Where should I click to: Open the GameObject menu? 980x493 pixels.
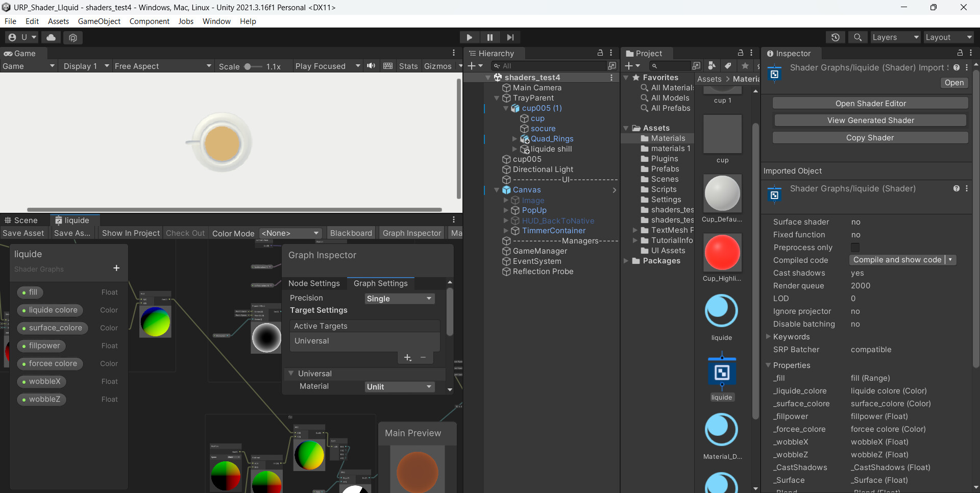[x=99, y=21]
